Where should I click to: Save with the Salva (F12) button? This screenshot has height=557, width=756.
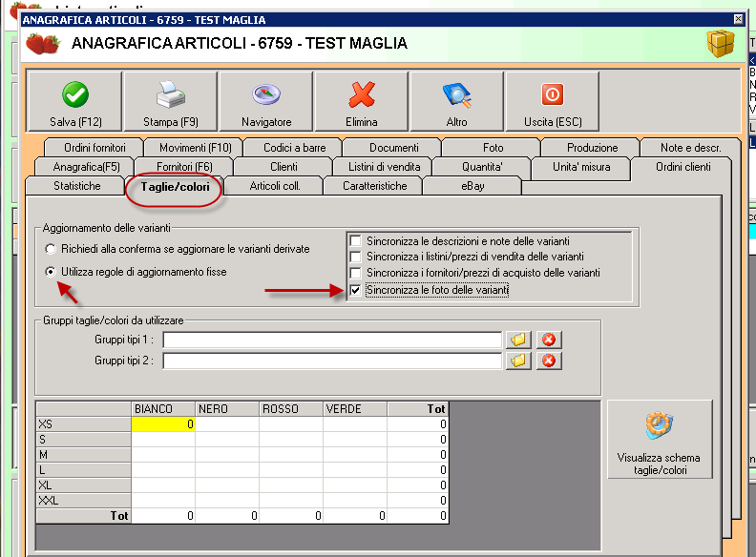tap(74, 101)
